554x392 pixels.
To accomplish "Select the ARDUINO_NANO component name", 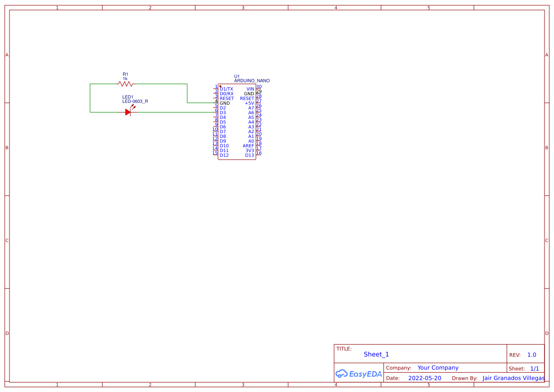I will (x=252, y=81).
